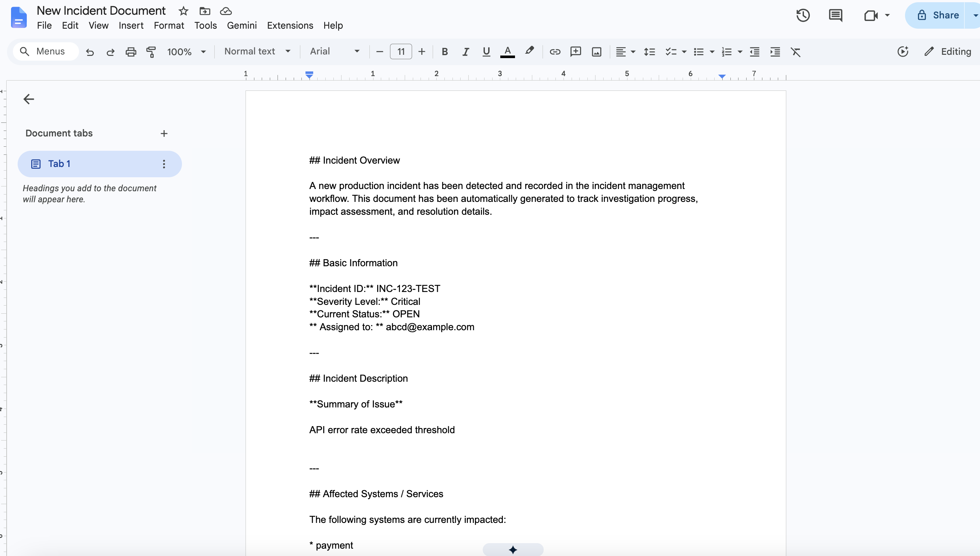
Task: Add a comment from toolbar
Action: click(576, 51)
